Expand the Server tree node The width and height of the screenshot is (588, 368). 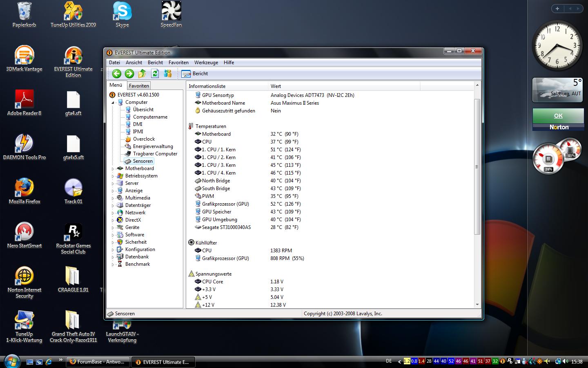[x=113, y=184]
